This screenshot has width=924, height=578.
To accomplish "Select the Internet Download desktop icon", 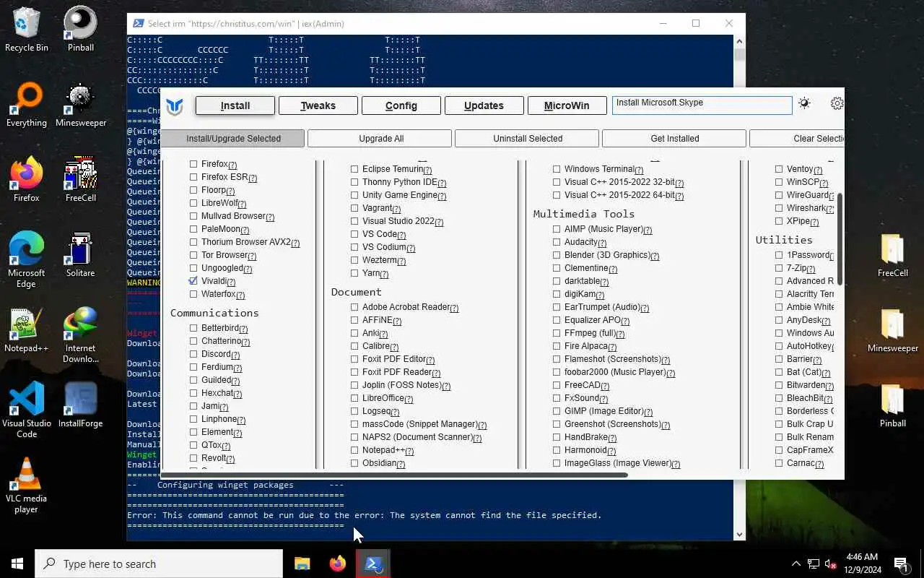I will coord(80,335).
